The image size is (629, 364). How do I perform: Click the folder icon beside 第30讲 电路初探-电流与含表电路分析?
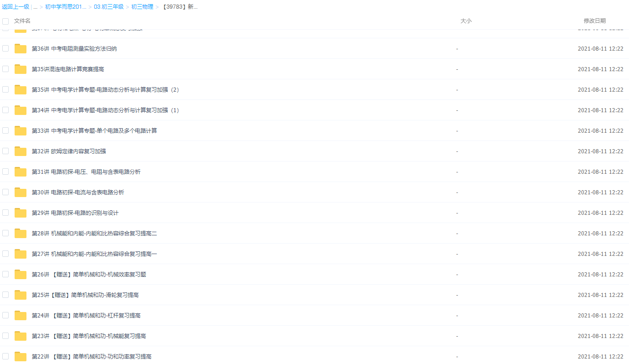click(20, 192)
